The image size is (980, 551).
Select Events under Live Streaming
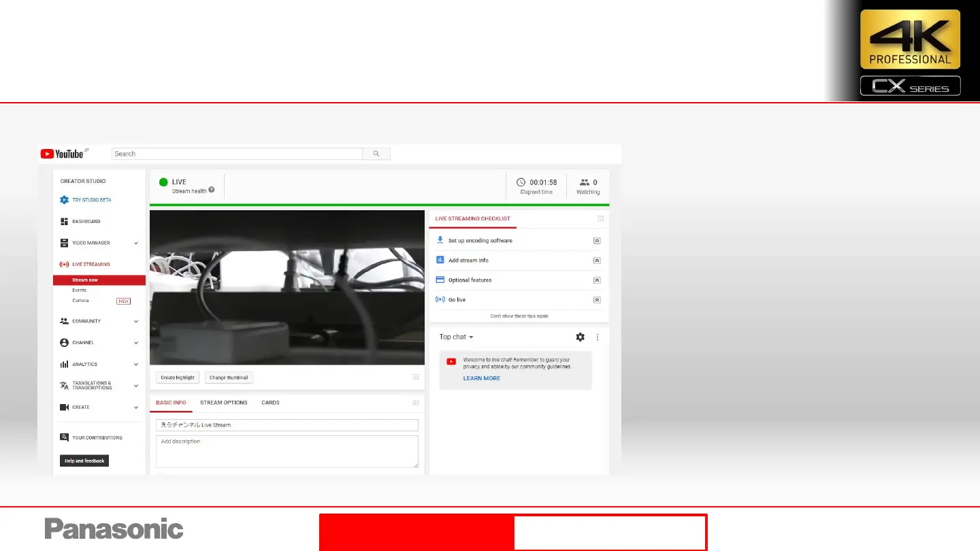click(x=80, y=290)
